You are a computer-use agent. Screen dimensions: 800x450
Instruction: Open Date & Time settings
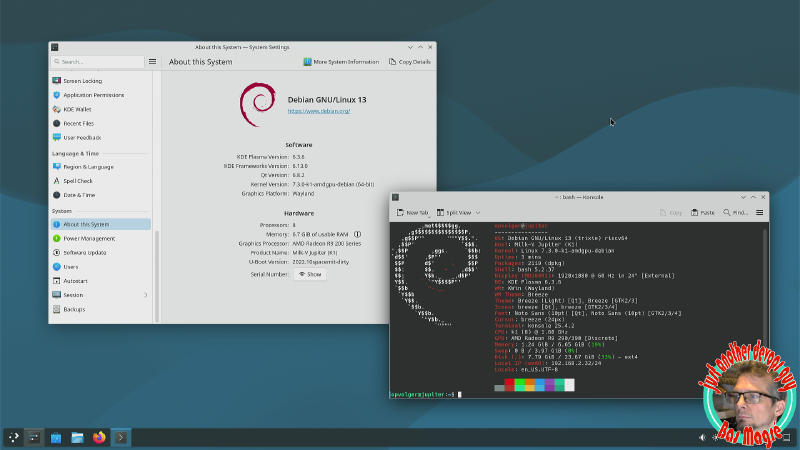[x=101, y=195]
